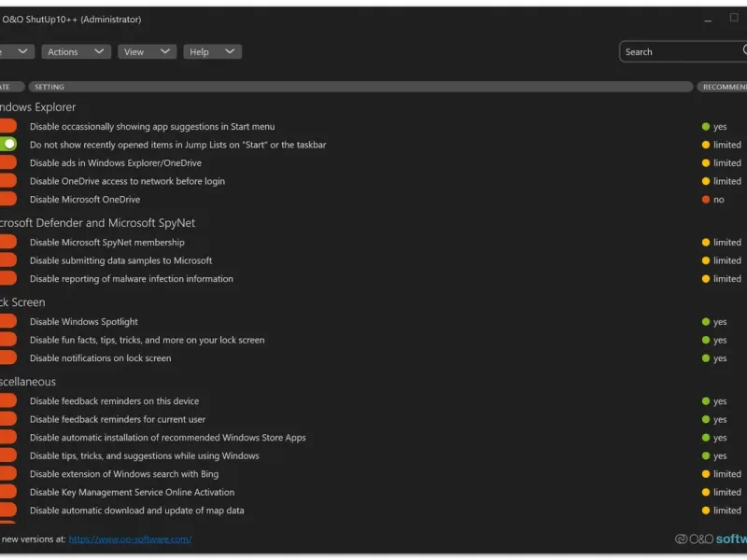
Task: Click the O&O software logo
Action: 711,539
